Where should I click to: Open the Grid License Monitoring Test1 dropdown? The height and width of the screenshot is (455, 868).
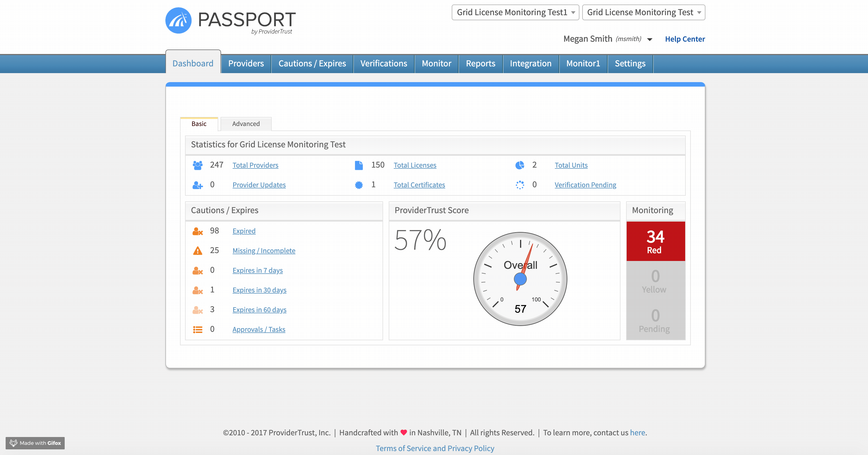click(x=515, y=12)
